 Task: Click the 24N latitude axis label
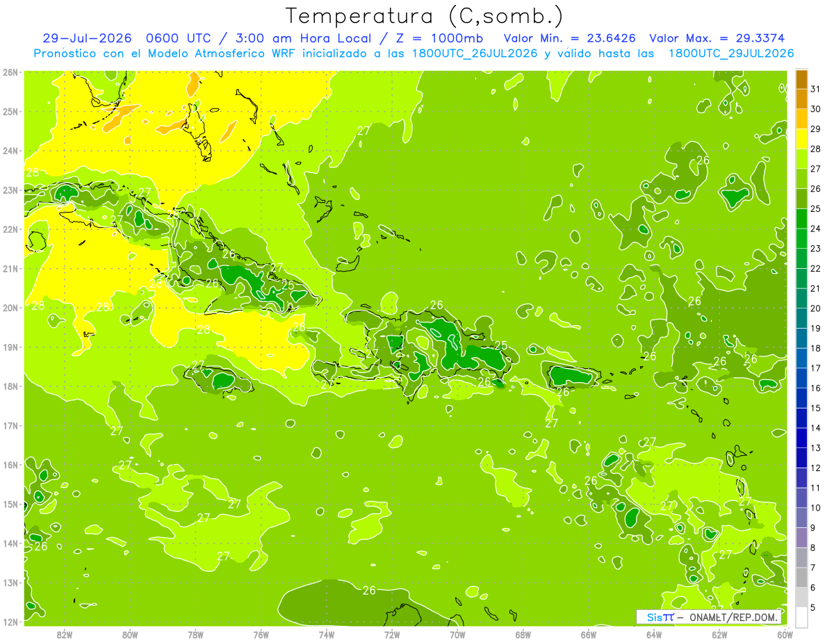10,151
